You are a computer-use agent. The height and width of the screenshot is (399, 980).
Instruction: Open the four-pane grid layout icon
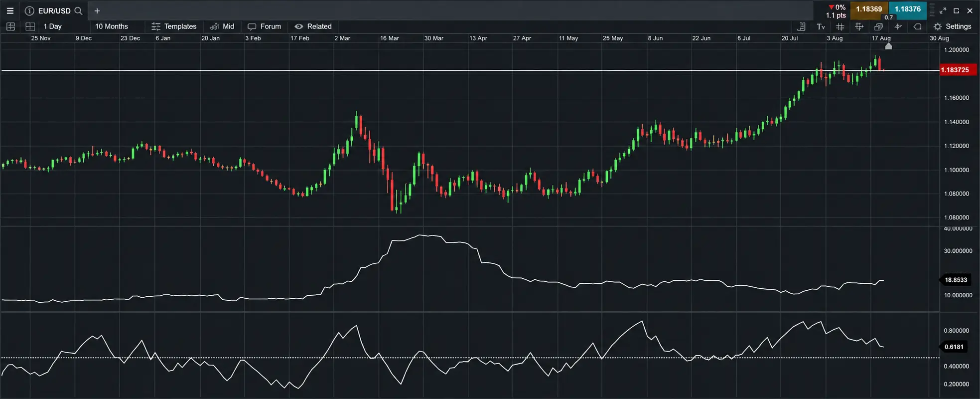[x=30, y=26]
